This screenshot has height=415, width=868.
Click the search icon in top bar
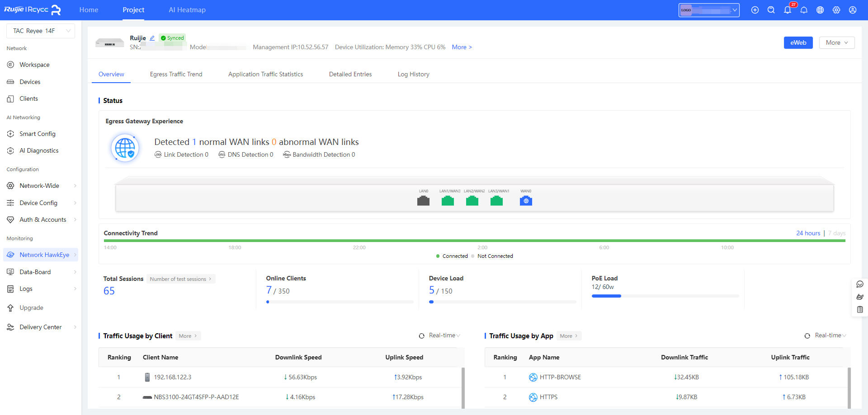click(771, 10)
